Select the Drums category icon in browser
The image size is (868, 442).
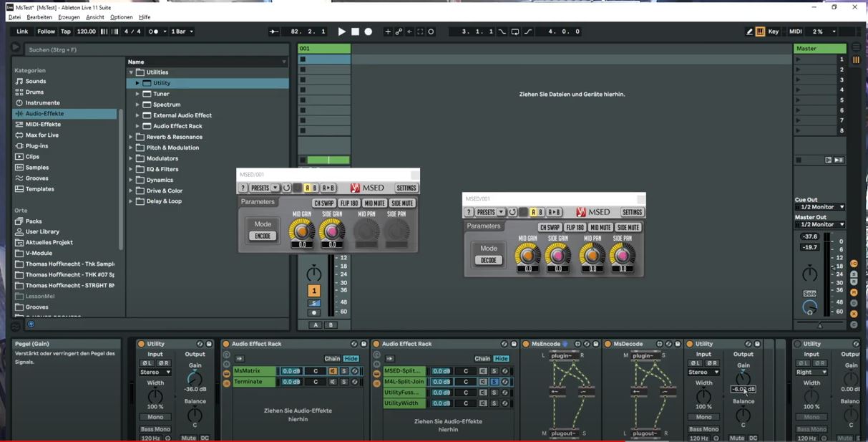click(19, 92)
